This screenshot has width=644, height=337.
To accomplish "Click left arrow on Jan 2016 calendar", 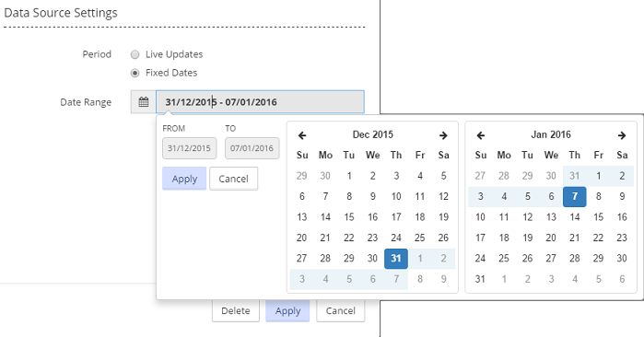I will click(x=481, y=135).
